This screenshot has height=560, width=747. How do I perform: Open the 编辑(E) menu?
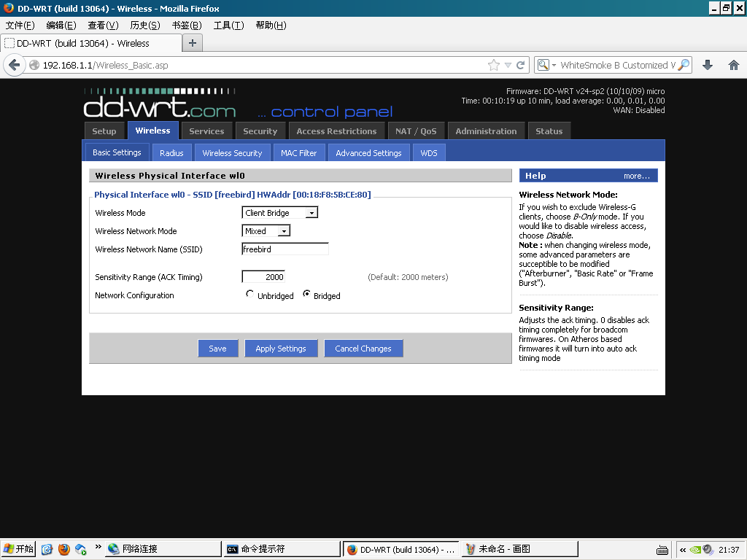coord(61,26)
